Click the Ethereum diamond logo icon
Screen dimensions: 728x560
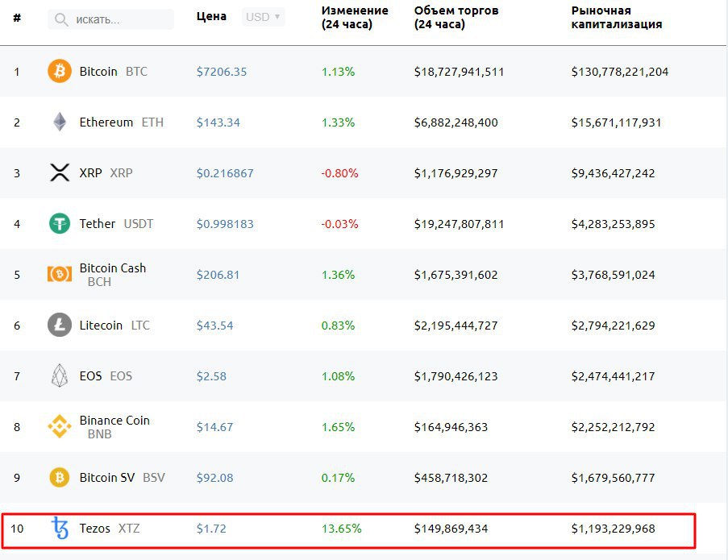(x=60, y=122)
